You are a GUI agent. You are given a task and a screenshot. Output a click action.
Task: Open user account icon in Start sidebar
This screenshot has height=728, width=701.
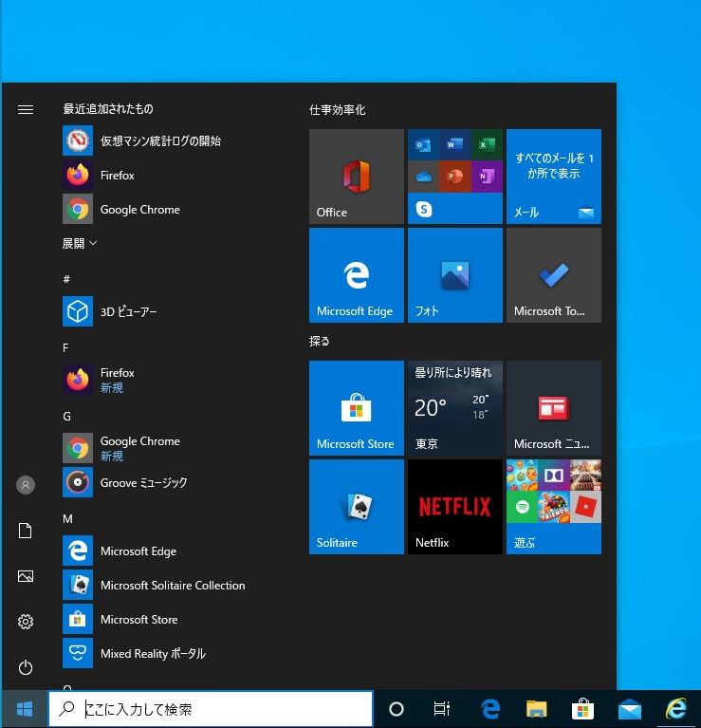tap(26, 485)
